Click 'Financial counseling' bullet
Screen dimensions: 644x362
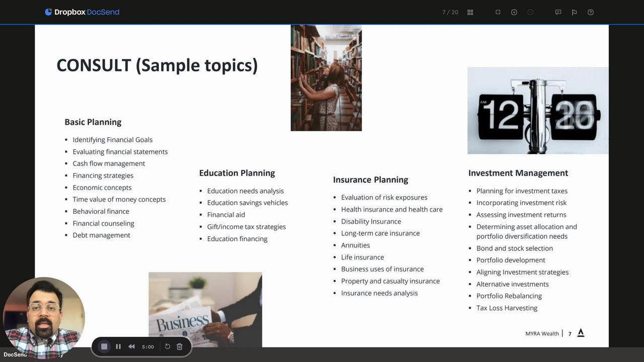click(104, 223)
